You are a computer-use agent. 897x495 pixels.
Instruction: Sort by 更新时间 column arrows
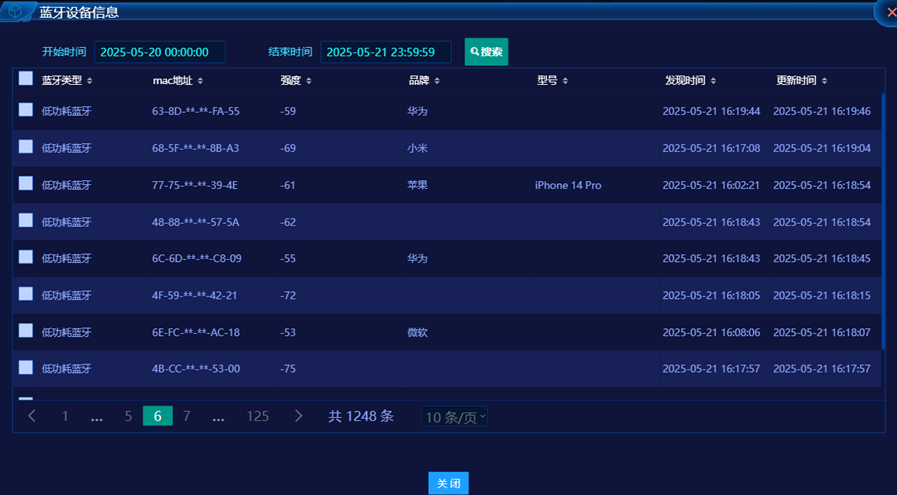click(824, 81)
